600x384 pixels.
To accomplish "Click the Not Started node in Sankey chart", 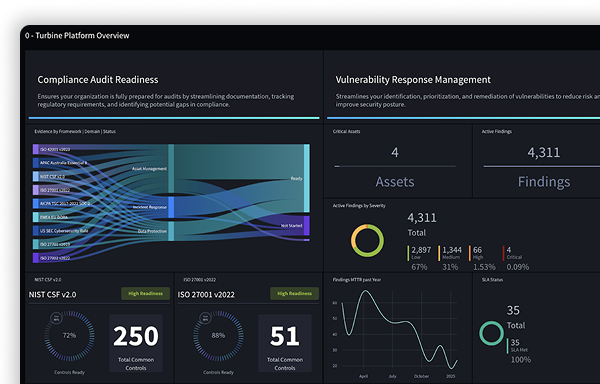I will 307,226.
